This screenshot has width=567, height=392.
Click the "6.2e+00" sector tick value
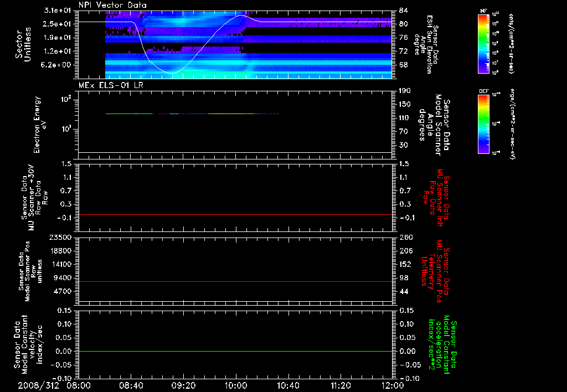[57, 65]
